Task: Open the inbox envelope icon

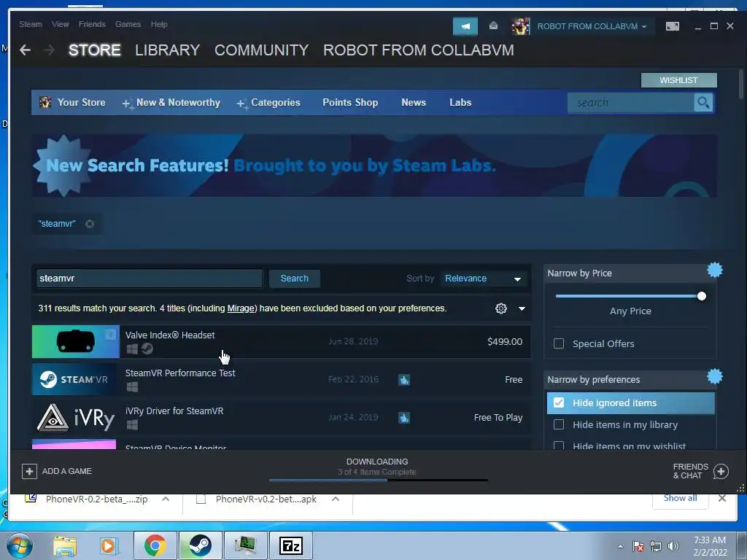Action: 494,26
